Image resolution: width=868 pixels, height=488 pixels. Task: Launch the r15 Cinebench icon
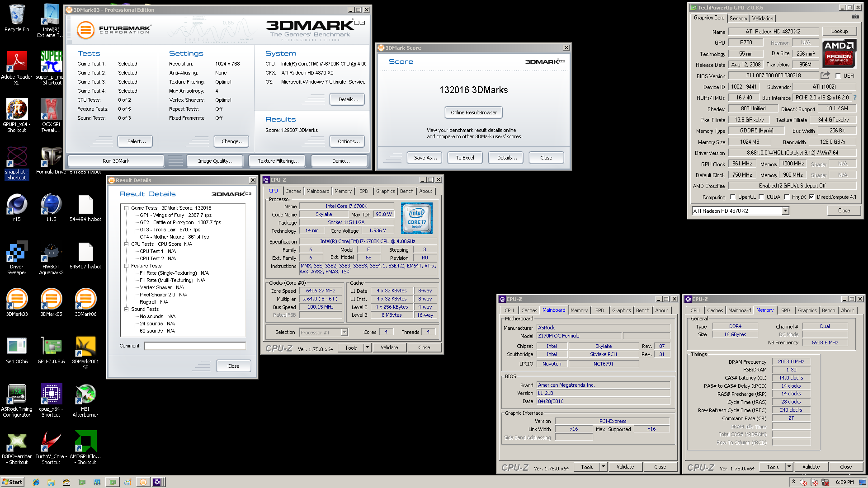click(x=17, y=208)
